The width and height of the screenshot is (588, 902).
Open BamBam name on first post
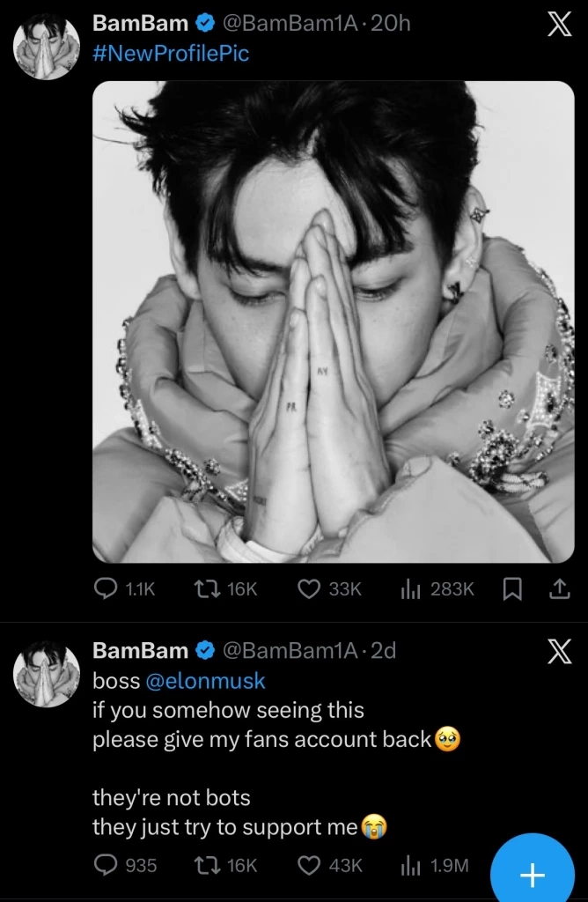139,24
